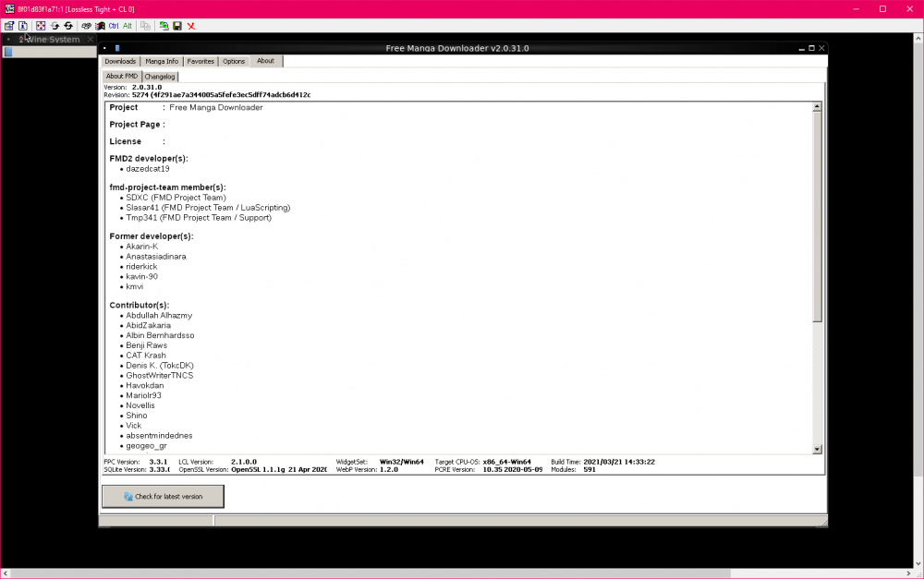Click the grey request screen refresh icon

(x=55, y=26)
